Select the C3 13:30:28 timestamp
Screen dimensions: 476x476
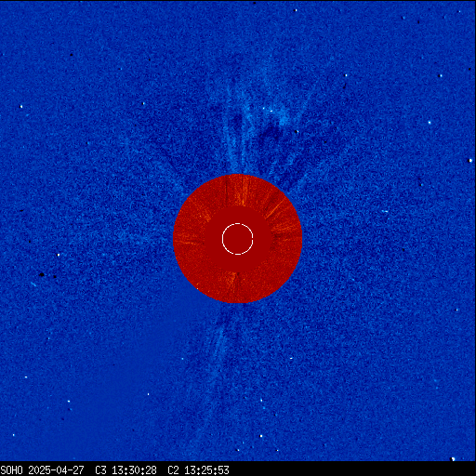(x=126, y=470)
